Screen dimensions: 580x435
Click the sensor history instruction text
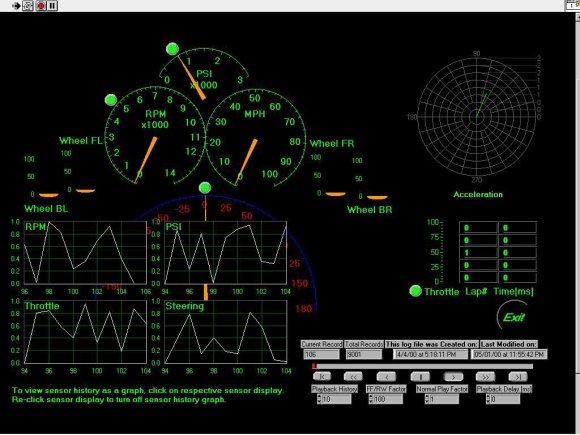coord(148,395)
